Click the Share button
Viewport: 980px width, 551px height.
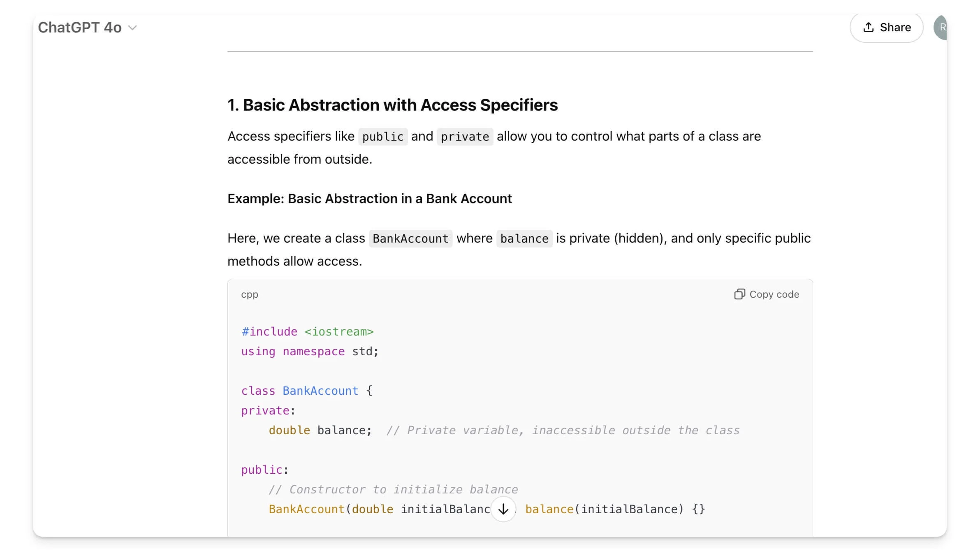pos(886,28)
